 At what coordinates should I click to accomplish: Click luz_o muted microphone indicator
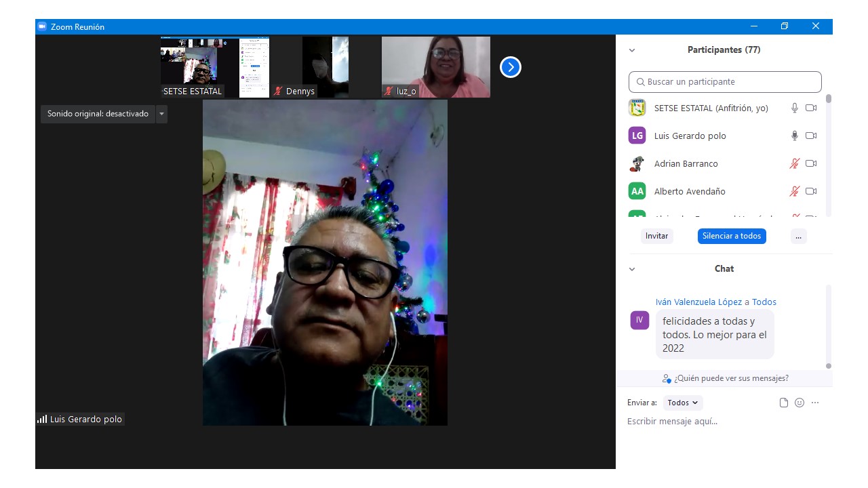pos(389,91)
